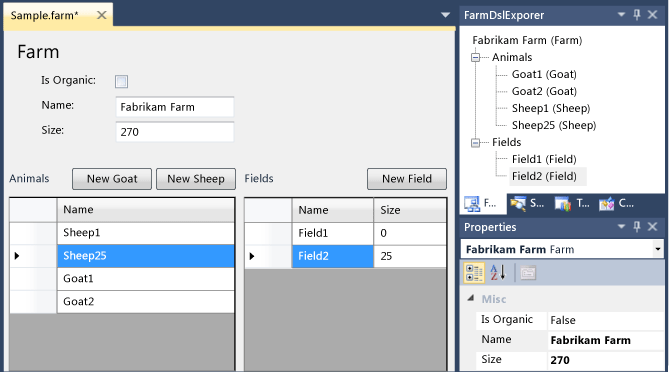Select the Sheep1 row in Animals grid
This screenshot has width=669, height=372.
[145, 233]
